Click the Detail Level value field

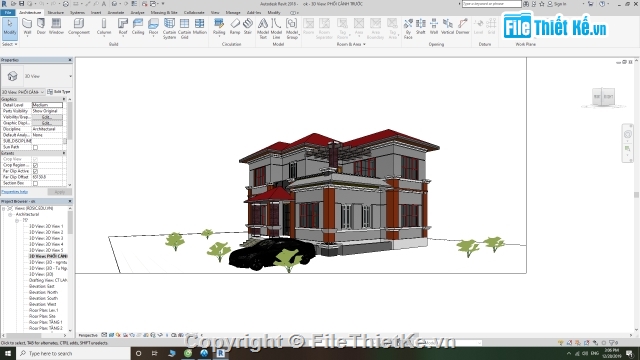tap(47, 105)
